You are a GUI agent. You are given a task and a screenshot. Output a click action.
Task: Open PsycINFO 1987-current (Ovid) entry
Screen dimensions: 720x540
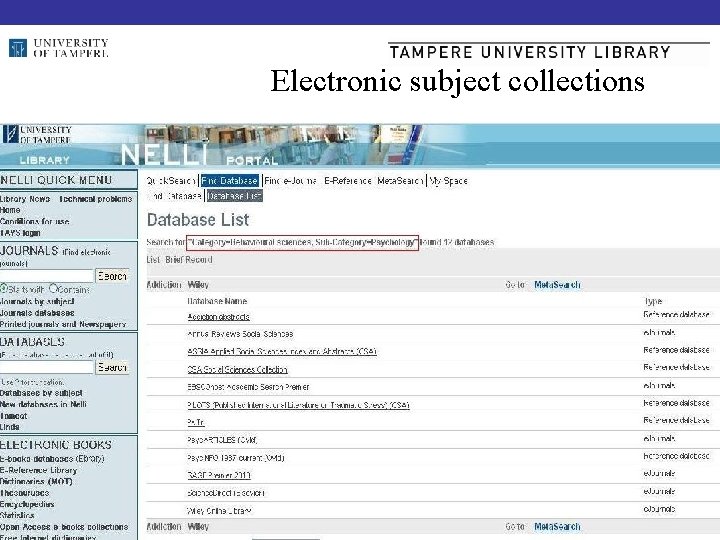236,457
